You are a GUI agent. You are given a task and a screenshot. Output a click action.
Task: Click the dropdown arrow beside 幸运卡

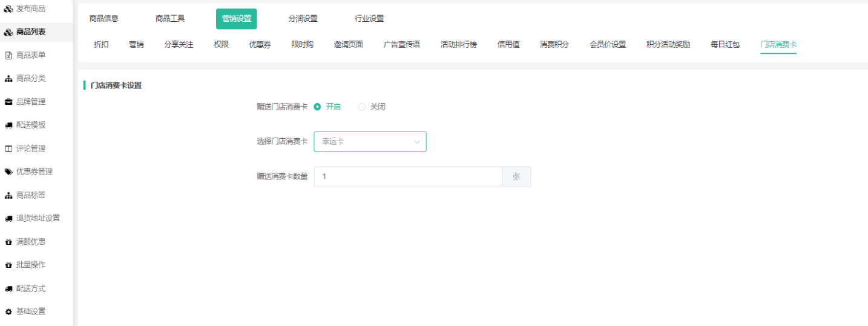pos(417,142)
